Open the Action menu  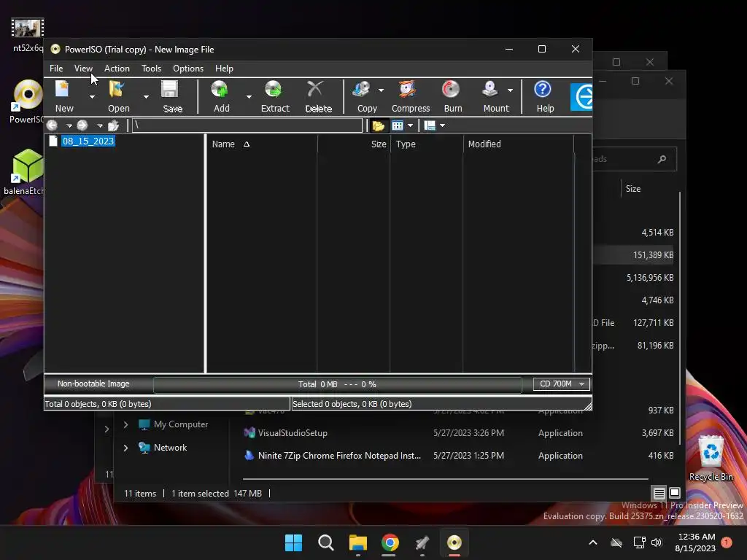tap(117, 69)
